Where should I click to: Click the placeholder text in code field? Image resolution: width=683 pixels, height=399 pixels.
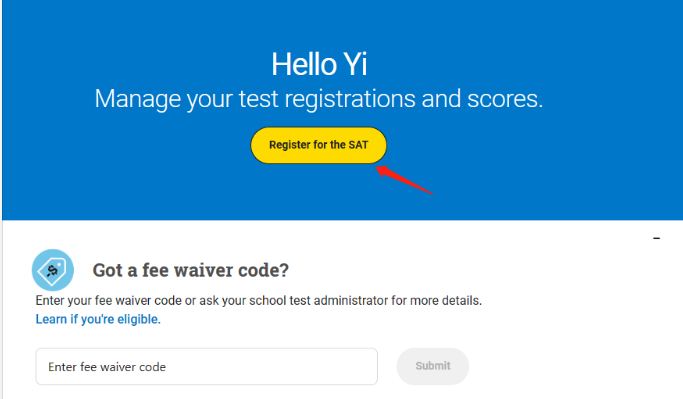107,367
